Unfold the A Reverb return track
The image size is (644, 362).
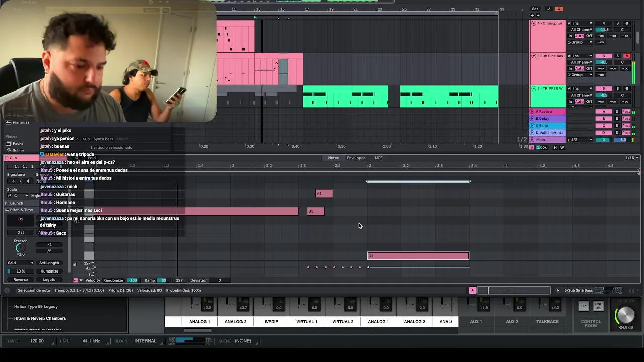coord(532,111)
